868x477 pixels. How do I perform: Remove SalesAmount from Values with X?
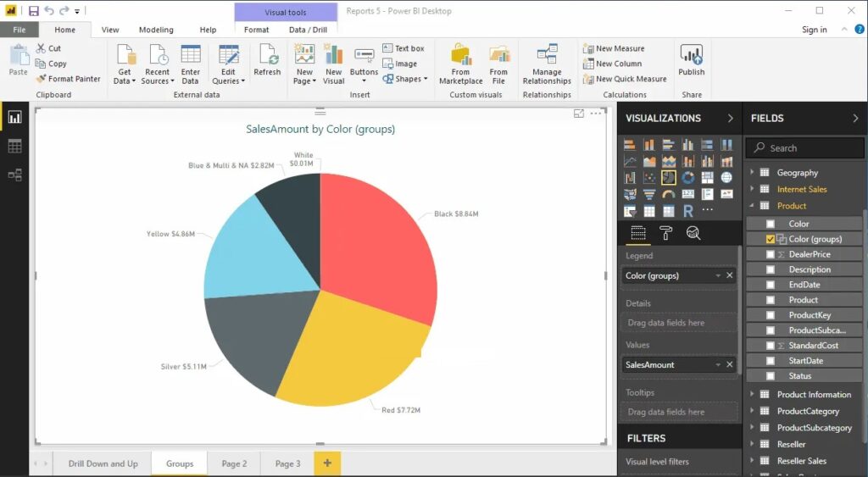(730, 364)
